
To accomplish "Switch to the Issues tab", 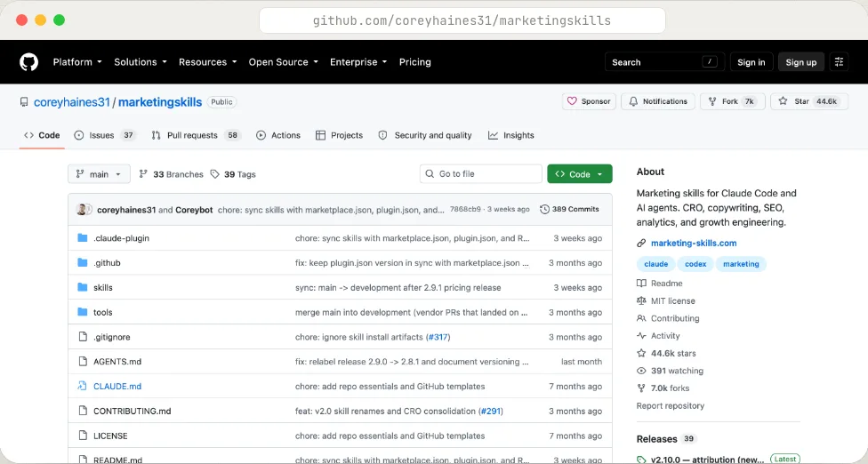I will point(105,135).
